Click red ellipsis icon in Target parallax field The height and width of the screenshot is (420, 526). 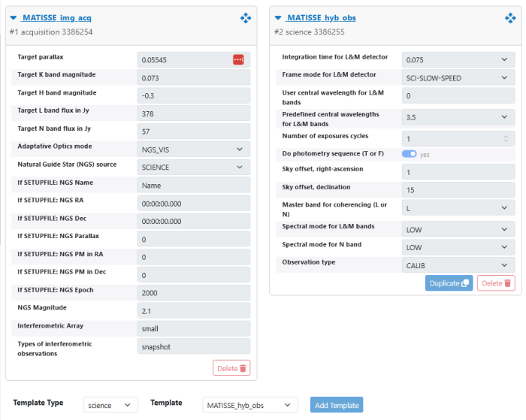coord(238,59)
